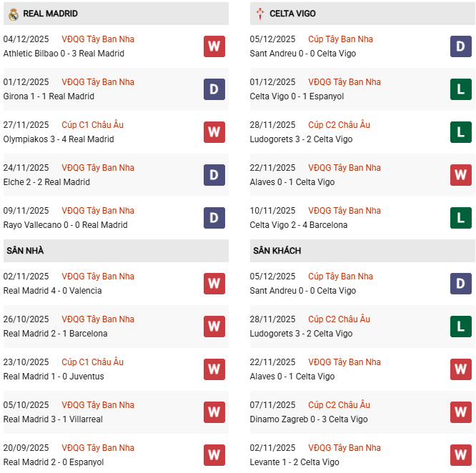Click the W badge for Levante match
The width and height of the screenshot is (476, 473).
click(x=460, y=455)
